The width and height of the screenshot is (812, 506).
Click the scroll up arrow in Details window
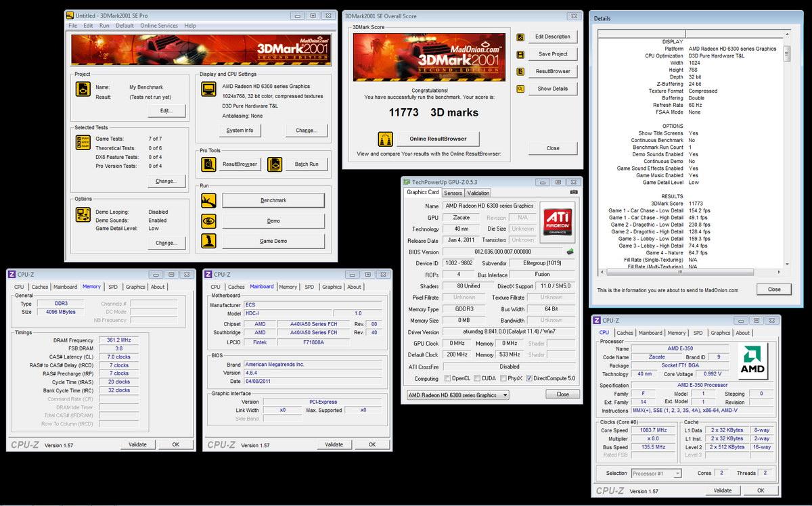(x=787, y=33)
